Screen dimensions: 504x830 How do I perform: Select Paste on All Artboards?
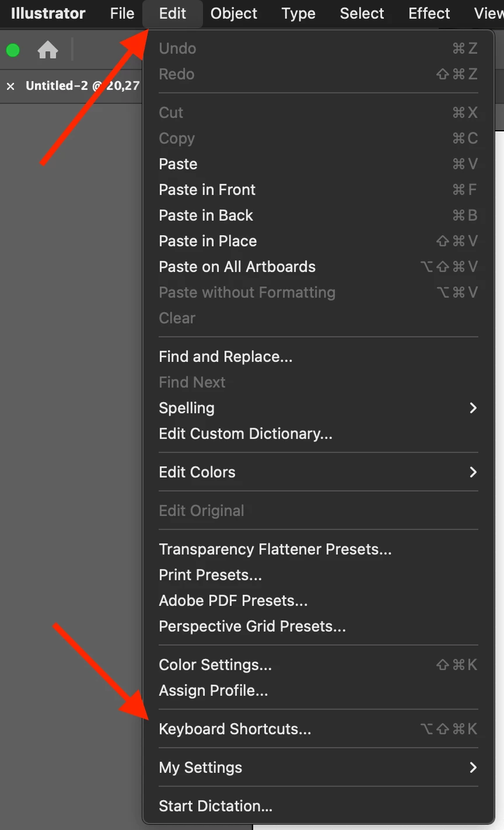tap(318, 267)
